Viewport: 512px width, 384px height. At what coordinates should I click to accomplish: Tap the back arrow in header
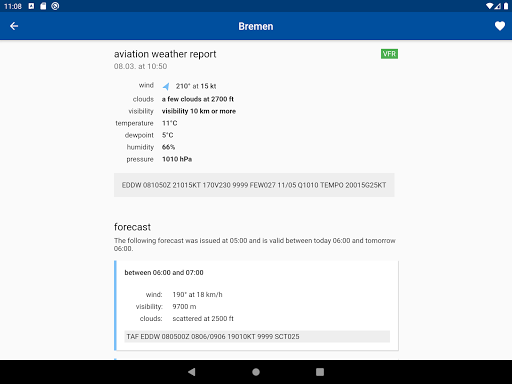pos(14,26)
